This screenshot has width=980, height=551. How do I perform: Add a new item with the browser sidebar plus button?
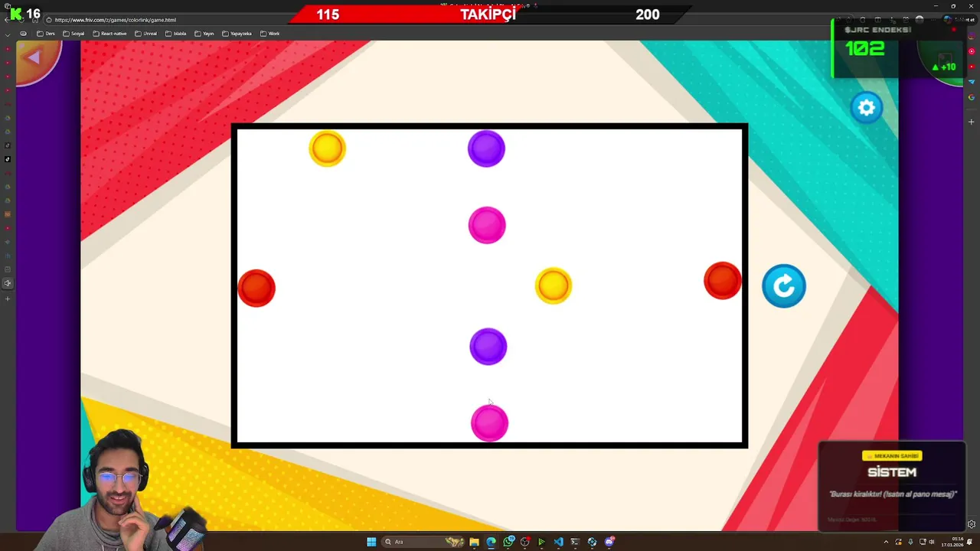pos(972,122)
